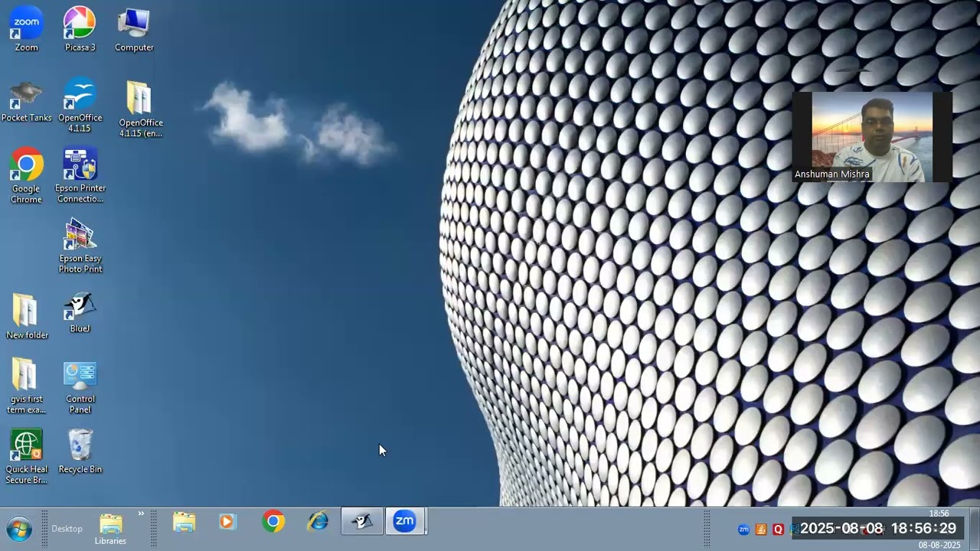Open Control Panel desktop icon

(80, 386)
